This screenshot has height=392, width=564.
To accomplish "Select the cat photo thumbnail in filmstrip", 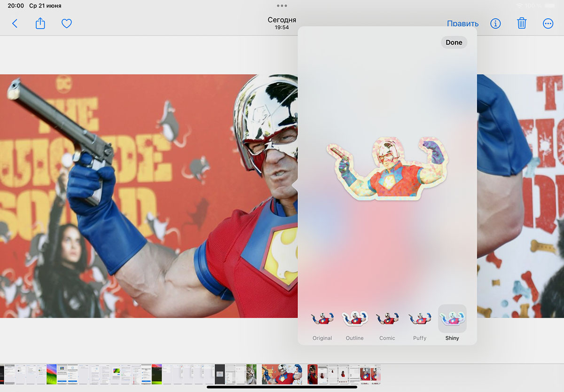I will click(x=252, y=374).
